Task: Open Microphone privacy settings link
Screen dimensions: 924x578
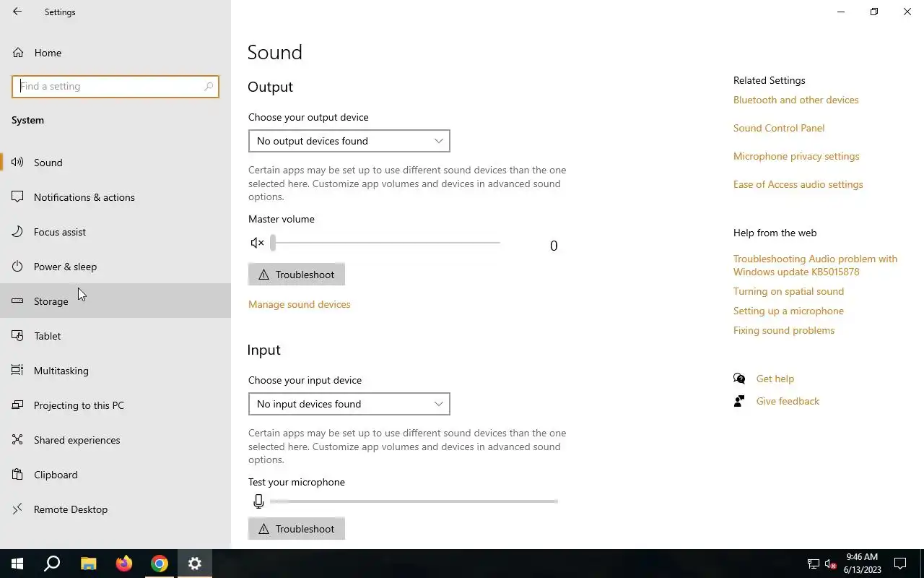Action: click(796, 156)
